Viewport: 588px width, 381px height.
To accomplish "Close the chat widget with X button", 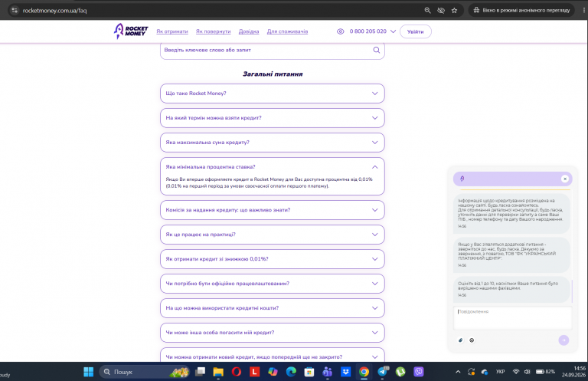I will 565,179.
